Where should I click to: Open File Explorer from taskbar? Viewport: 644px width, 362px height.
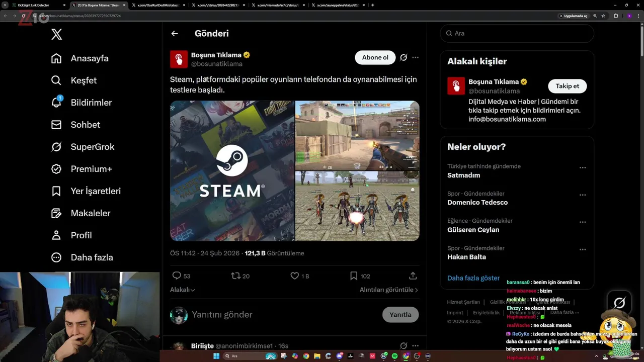[x=317, y=356]
